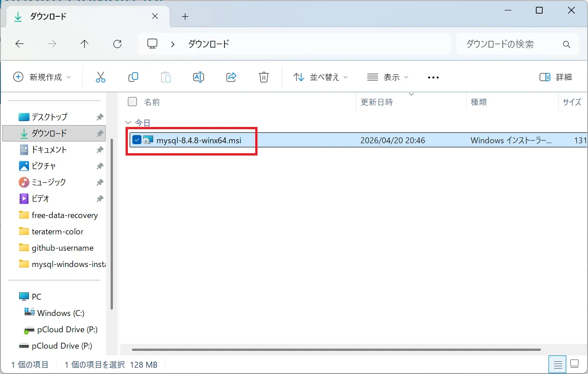Check the select-all checkbox above the file list
Image resolution: width=588 pixels, height=374 pixels.
point(132,102)
